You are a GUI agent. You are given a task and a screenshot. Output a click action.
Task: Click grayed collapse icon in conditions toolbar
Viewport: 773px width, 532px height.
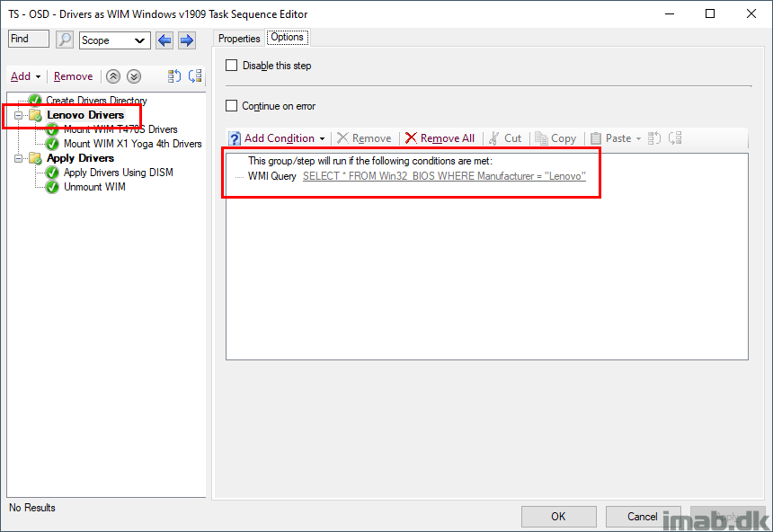[675, 138]
